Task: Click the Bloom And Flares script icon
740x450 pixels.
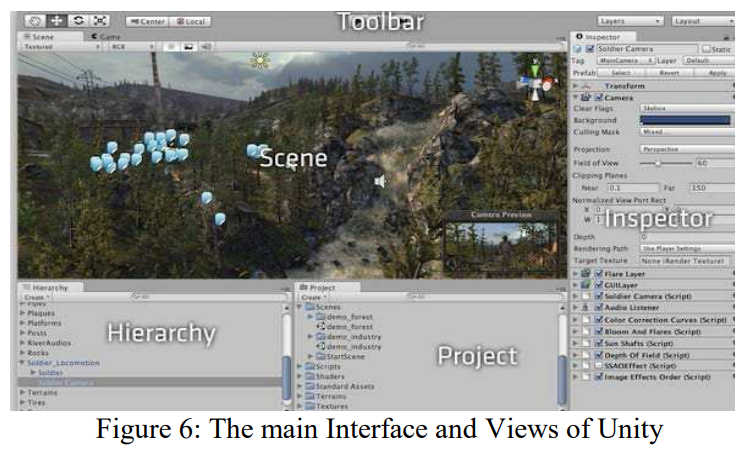Action: (586, 332)
